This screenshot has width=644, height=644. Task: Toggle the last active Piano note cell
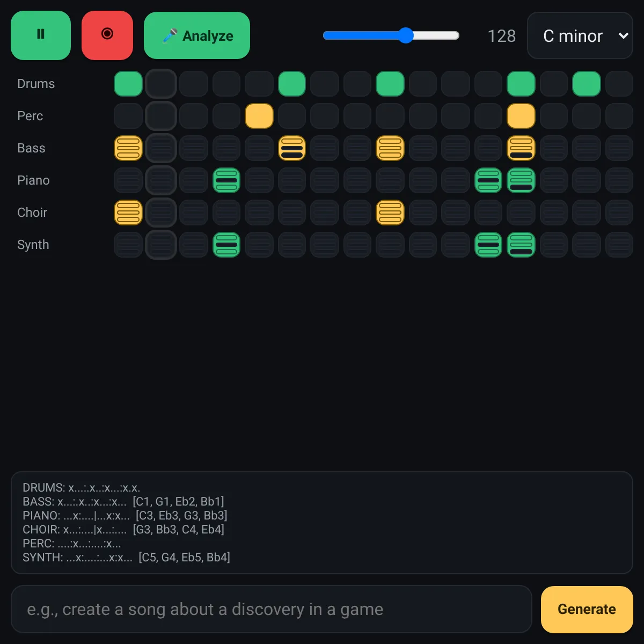pos(521,180)
